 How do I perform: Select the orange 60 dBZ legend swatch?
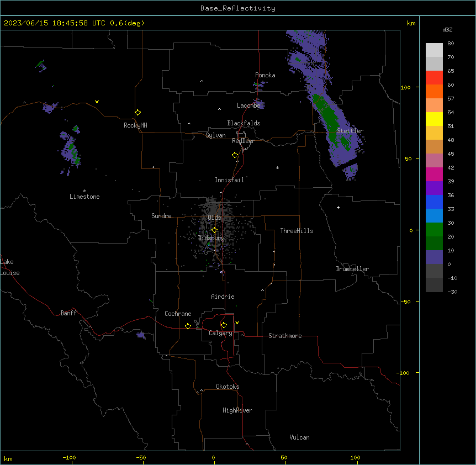pos(434,91)
